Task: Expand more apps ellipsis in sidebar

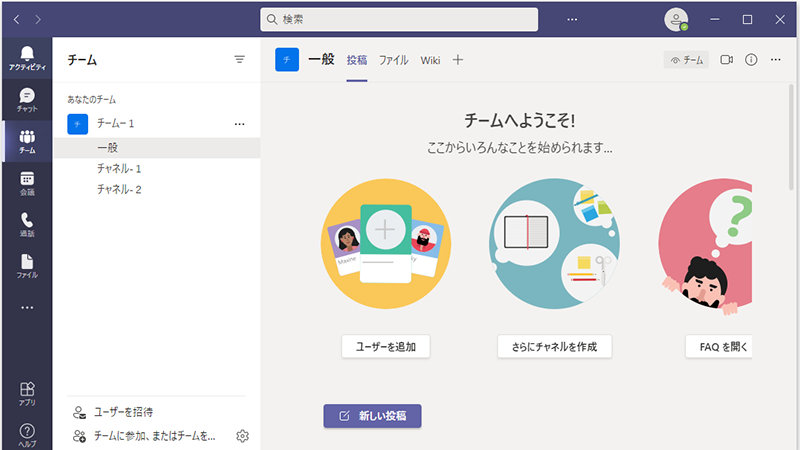Action: (27, 308)
